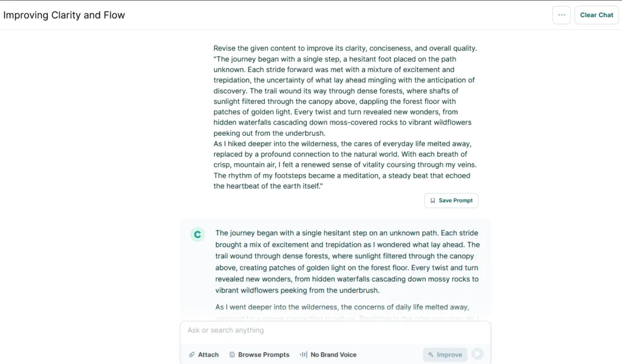Image resolution: width=622 pixels, height=364 pixels.
Task: Click the user's "As I hiked deeper" paragraph
Action: click(x=343, y=165)
